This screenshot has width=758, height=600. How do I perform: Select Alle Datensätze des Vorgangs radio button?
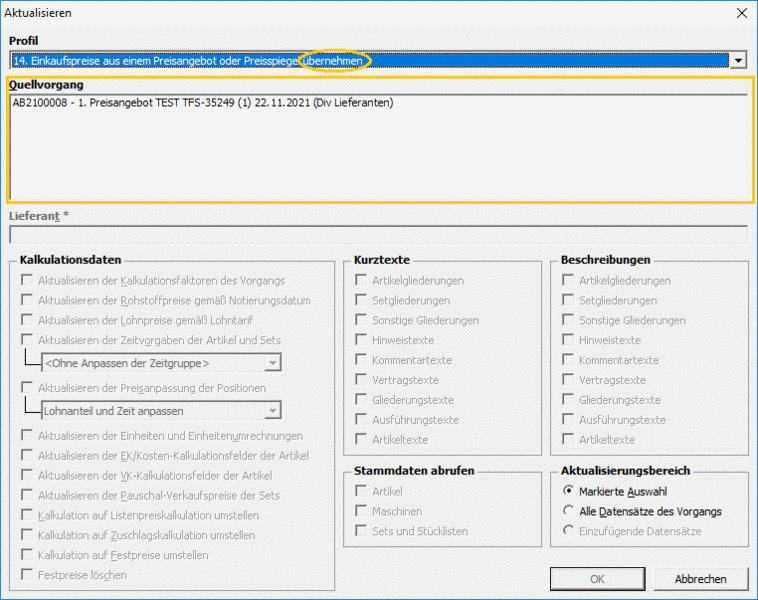tap(568, 511)
